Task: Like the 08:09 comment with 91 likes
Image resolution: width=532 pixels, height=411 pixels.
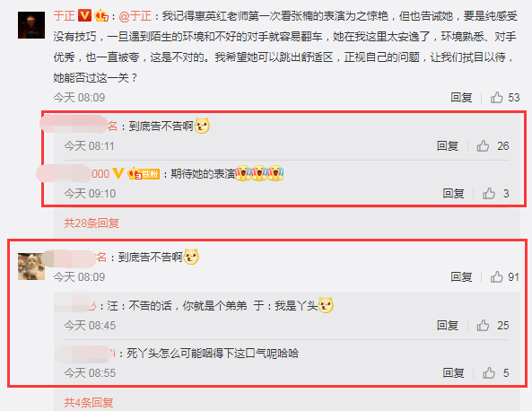Action: [x=496, y=277]
